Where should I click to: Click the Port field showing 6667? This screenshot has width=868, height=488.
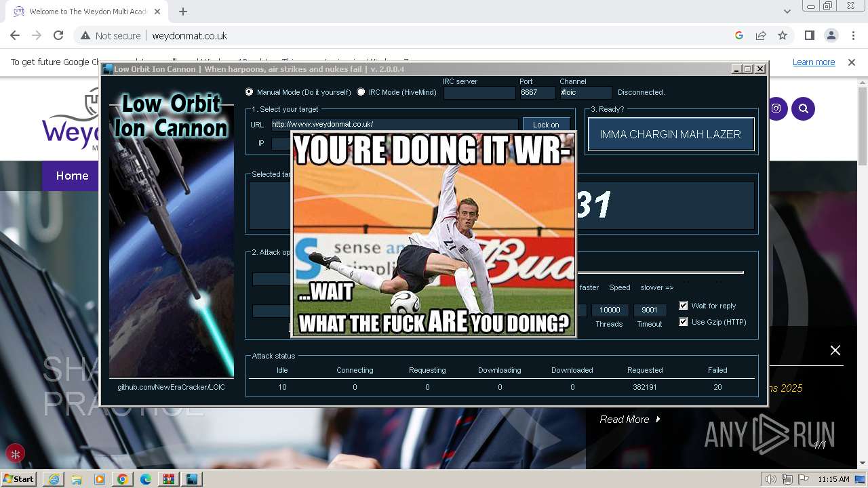(x=537, y=93)
